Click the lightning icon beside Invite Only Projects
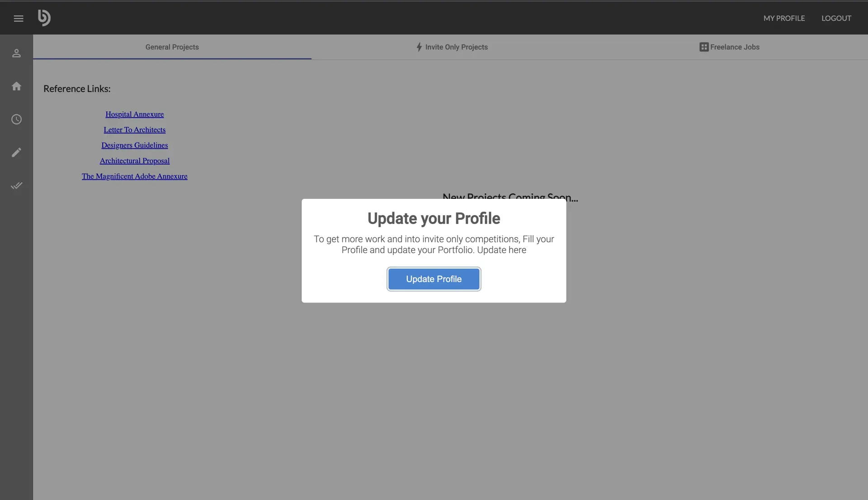 pyautogui.click(x=419, y=47)
